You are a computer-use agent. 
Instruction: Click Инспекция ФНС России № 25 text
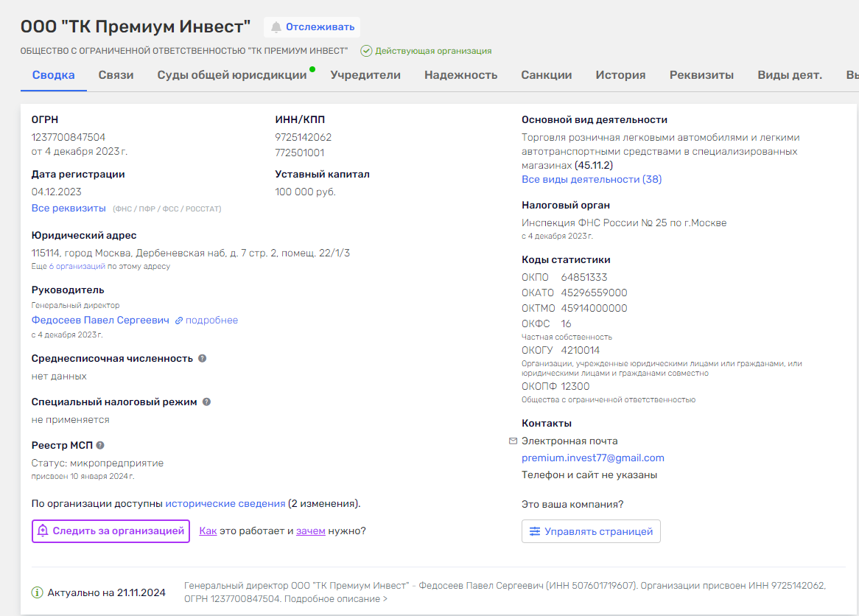coord(624,223)
